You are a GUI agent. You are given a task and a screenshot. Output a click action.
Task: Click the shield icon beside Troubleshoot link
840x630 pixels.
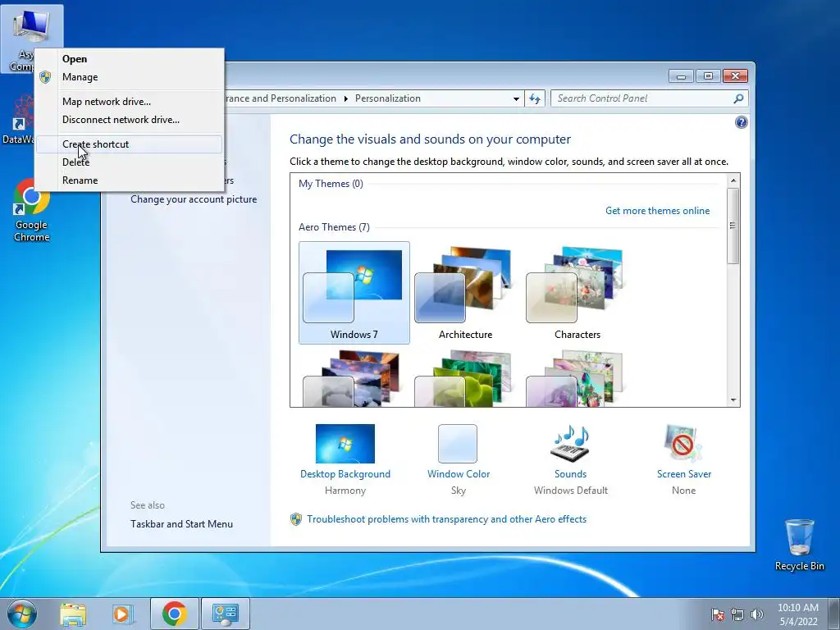tap(295, 519)
